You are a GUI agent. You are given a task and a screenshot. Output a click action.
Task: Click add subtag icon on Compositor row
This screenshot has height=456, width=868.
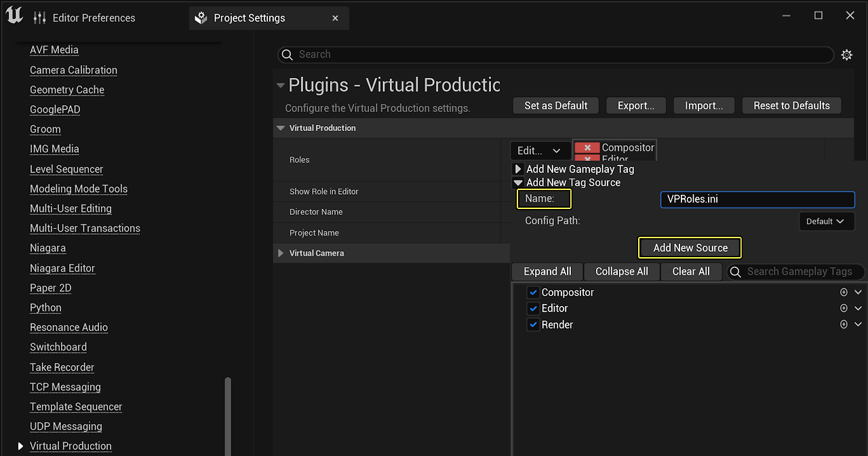844,292
